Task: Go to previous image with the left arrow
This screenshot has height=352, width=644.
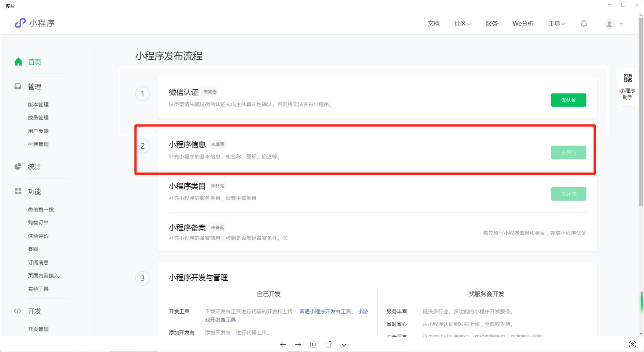Action: (283, 344)
